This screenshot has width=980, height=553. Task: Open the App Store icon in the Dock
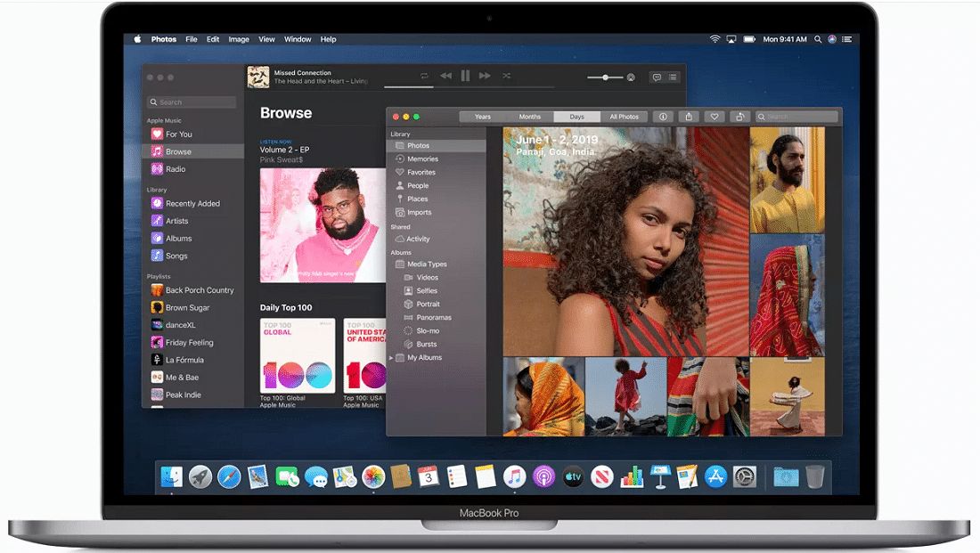click(715, 476)
